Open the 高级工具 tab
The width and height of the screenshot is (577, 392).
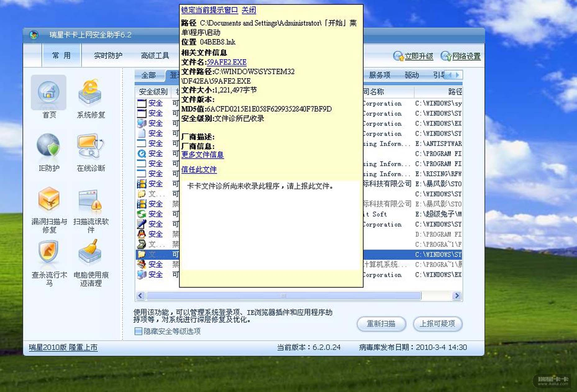(x=155, y=56)
